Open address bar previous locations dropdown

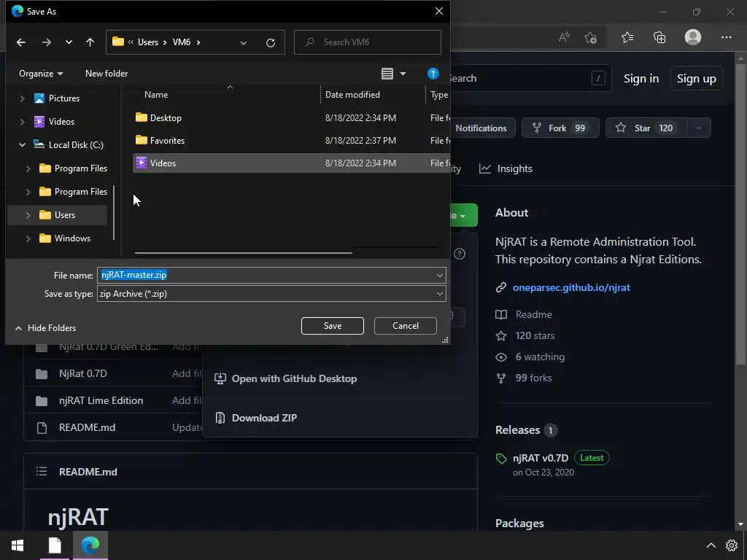coord(244,43)
